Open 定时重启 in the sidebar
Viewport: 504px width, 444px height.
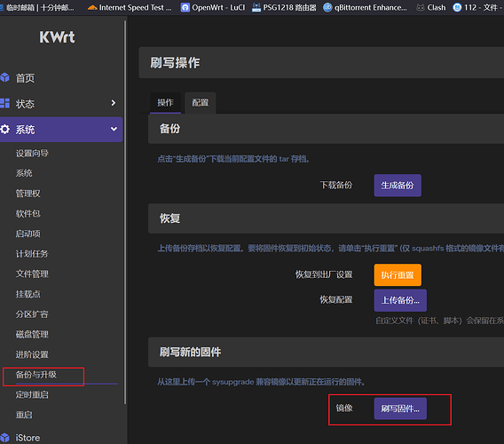(x=32, y=395)
